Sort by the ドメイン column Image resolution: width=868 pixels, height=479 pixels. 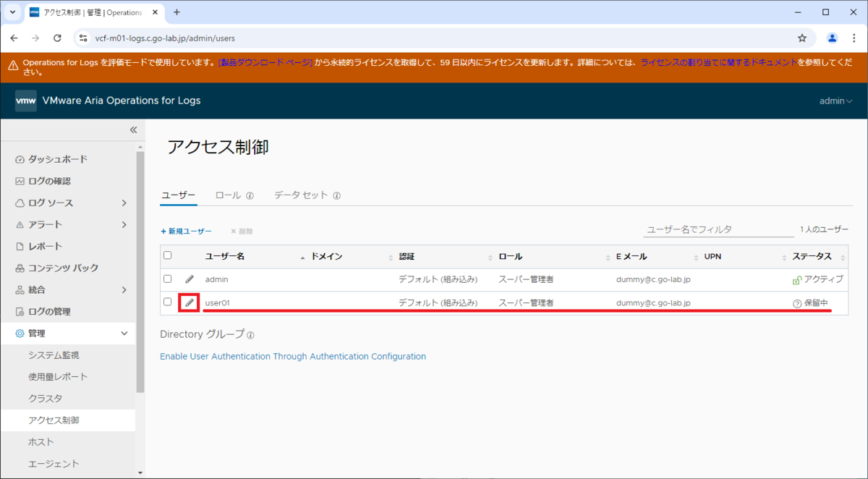coord(326,256)
